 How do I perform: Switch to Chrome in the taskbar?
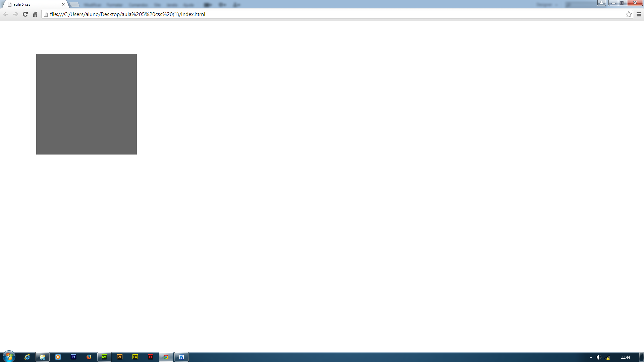166,357
